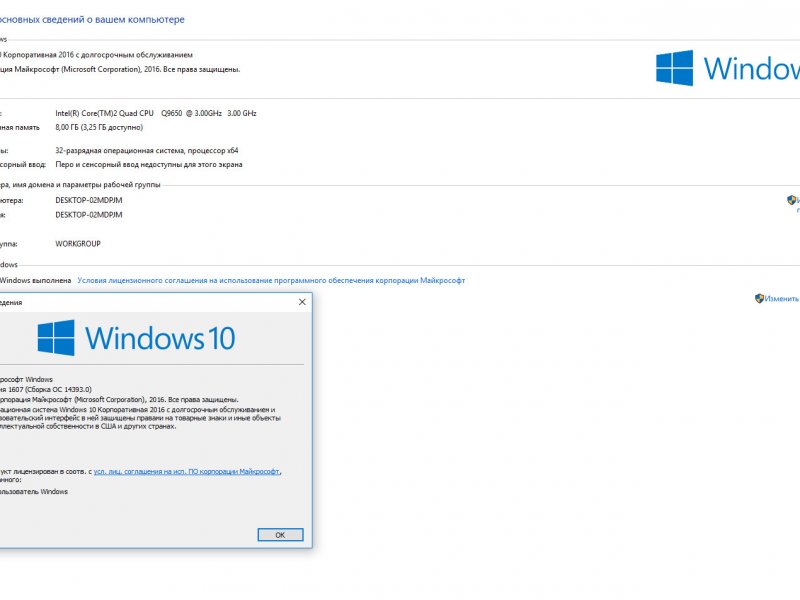Click the page heading 'основных сведений о вашем компьютере'
800x600 pixels.
92,19
